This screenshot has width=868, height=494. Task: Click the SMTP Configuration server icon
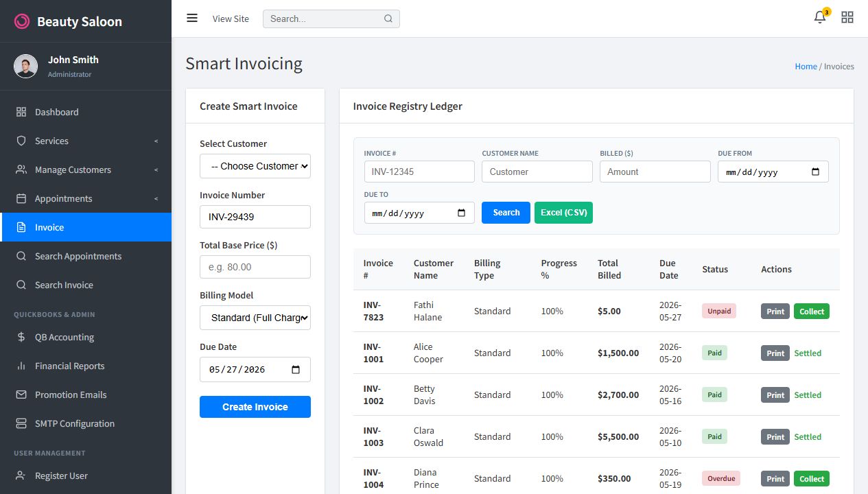(21, 423)
